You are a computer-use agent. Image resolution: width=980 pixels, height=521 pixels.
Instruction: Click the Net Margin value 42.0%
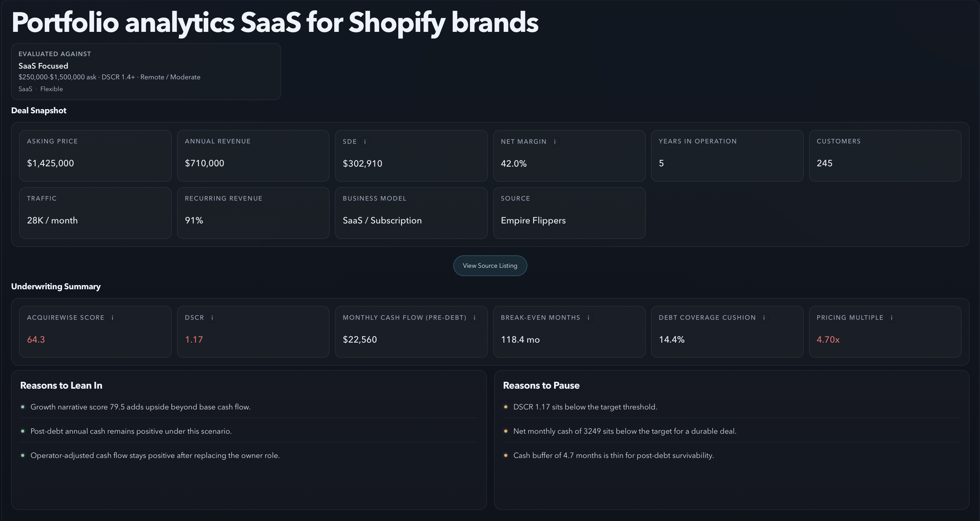pos(514,164)
